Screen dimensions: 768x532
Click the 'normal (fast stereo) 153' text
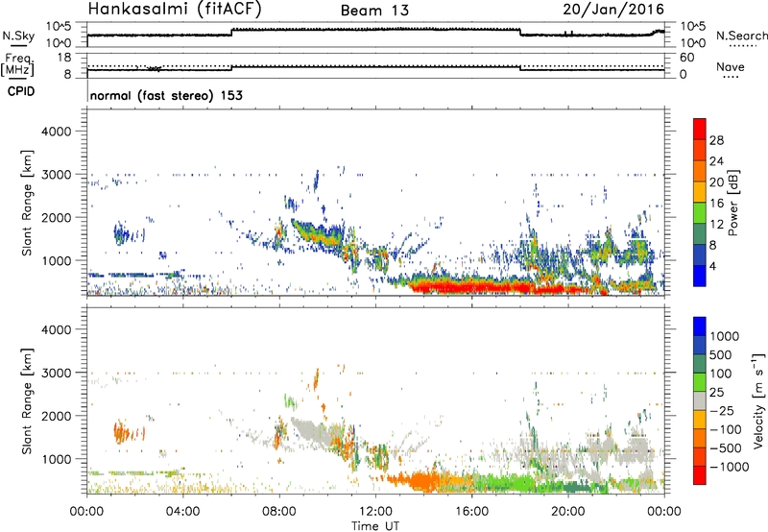tap(166, 95)
